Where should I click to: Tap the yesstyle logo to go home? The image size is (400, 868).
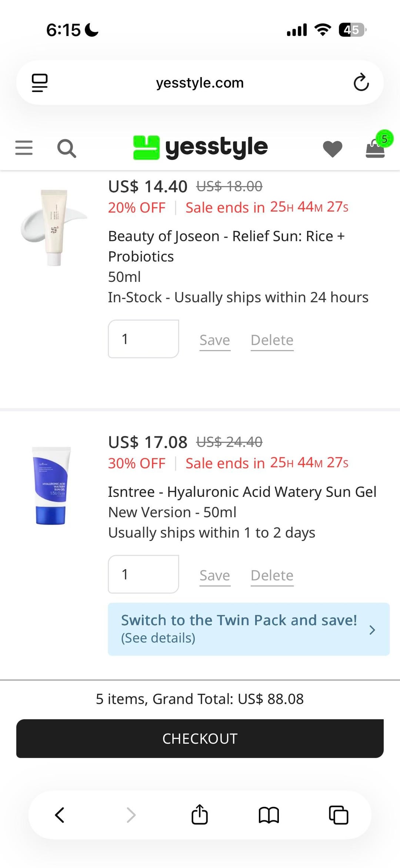(x=200, y=147)
